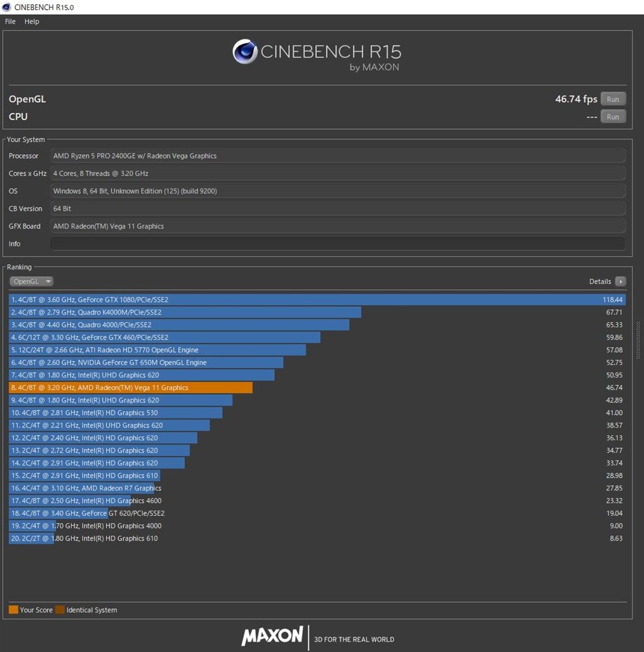This screenshot has width=644, height=652.
Task: Open the Help menu
Action: pos(32,22)
